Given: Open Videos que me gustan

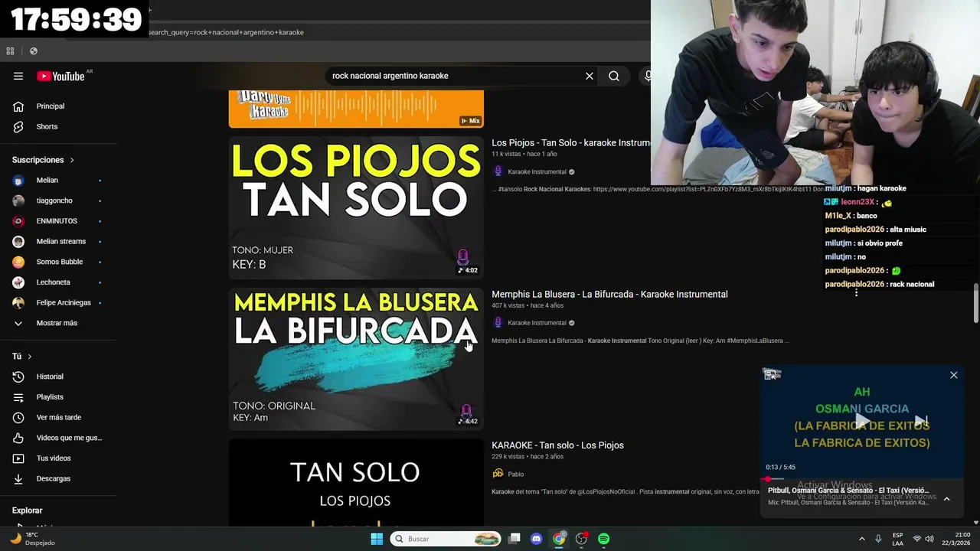Looking at the screenshot, I should coord(59,438).
